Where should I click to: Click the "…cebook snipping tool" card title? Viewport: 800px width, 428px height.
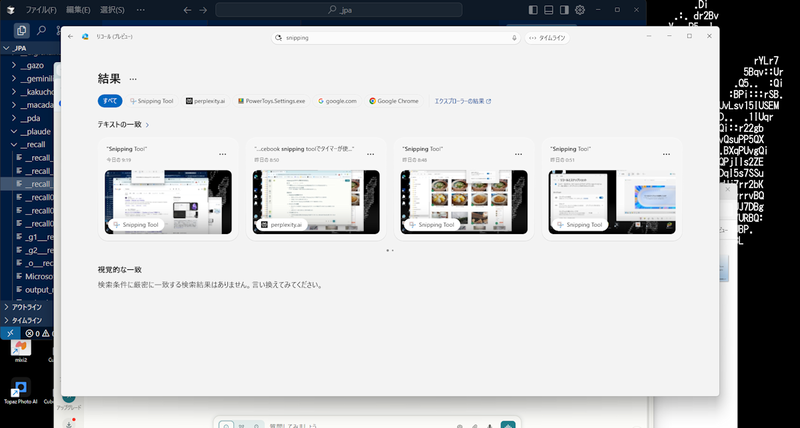tap(304, 149)
